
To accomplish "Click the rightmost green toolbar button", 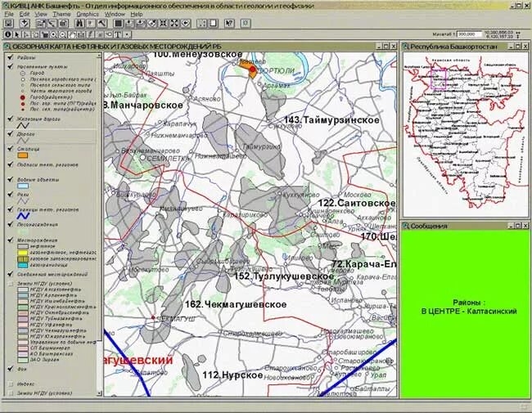I will 246,23.
